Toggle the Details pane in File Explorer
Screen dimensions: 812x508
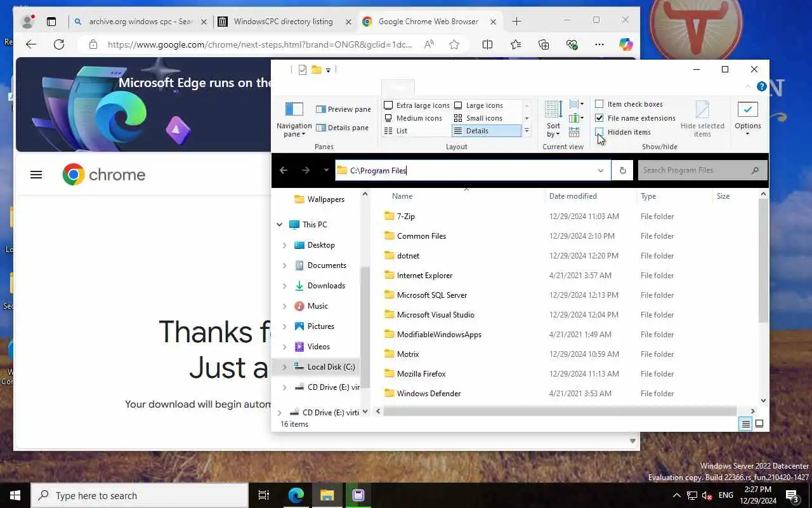342,128
